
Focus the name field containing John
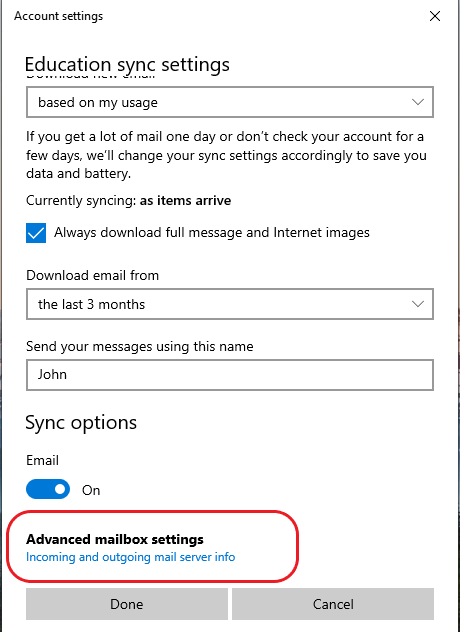230,375
